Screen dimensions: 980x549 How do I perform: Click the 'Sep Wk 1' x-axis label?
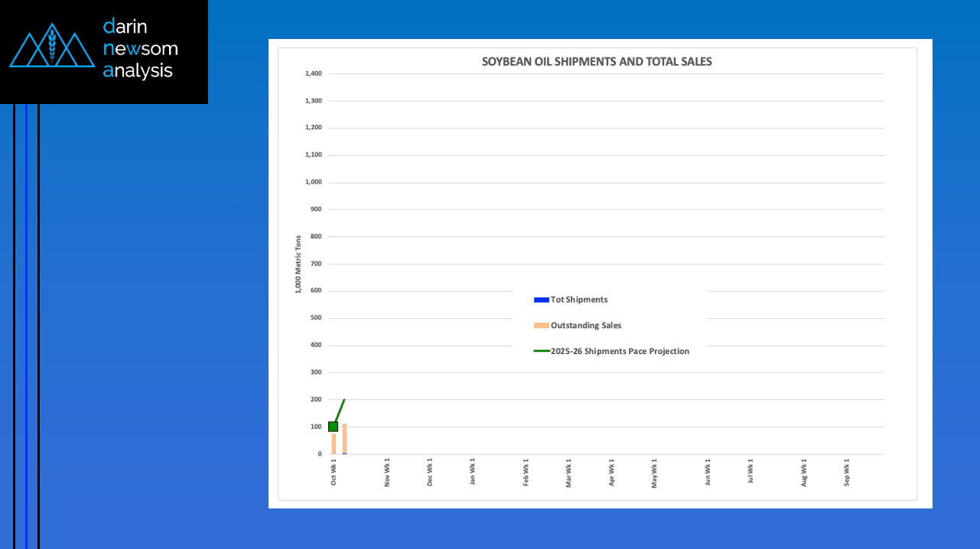(847, 472)
